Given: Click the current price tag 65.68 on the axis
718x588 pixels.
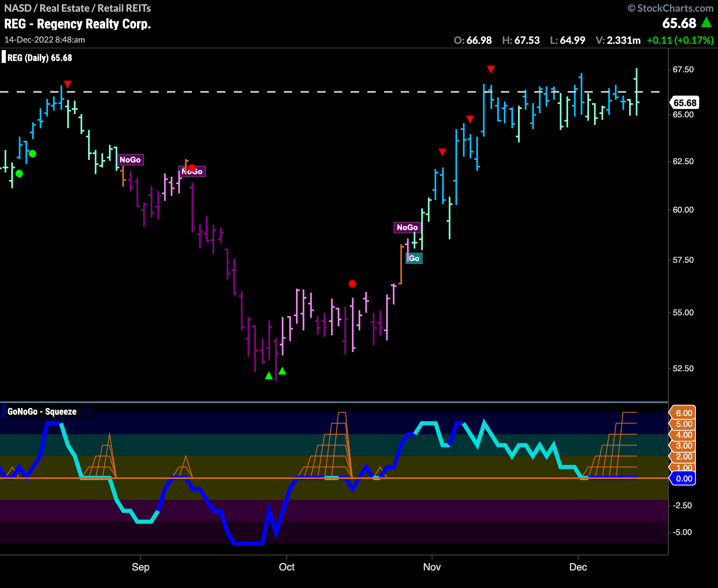Looking at the screenshot, I should (685, 103).
